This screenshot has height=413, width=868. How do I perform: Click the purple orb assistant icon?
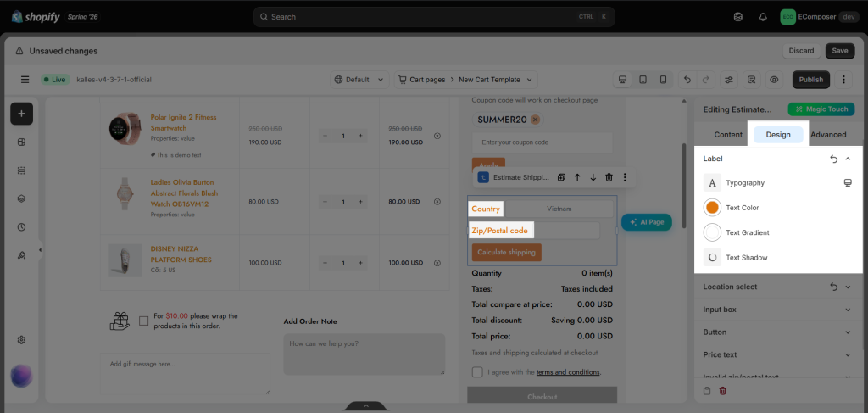click(x=21, y=377)
